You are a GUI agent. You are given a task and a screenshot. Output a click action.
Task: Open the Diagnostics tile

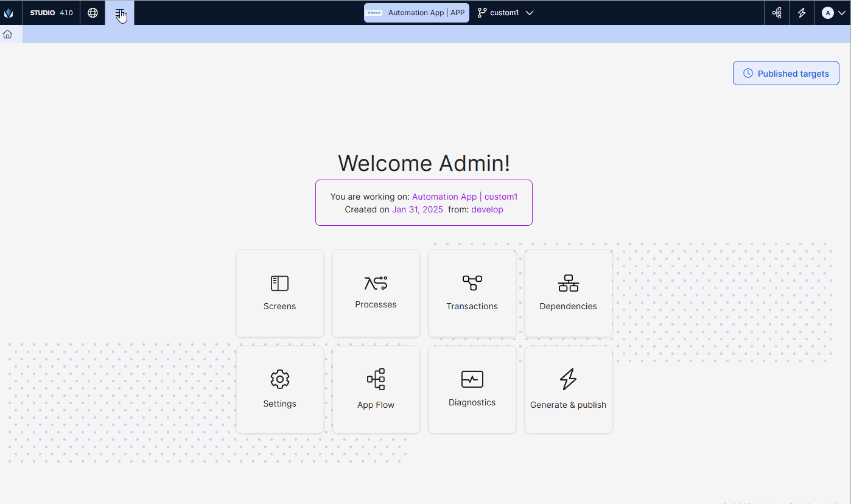click(472, 390)
